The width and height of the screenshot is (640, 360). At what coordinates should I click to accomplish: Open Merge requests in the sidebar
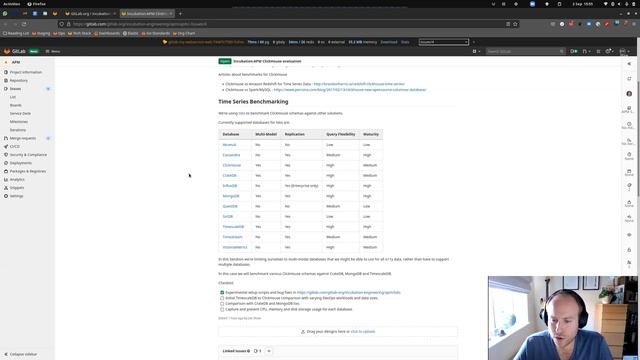(x=23, y=138)
